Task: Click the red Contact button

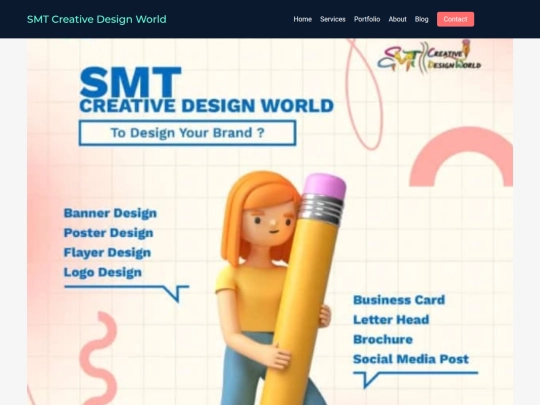Action: 455,19
